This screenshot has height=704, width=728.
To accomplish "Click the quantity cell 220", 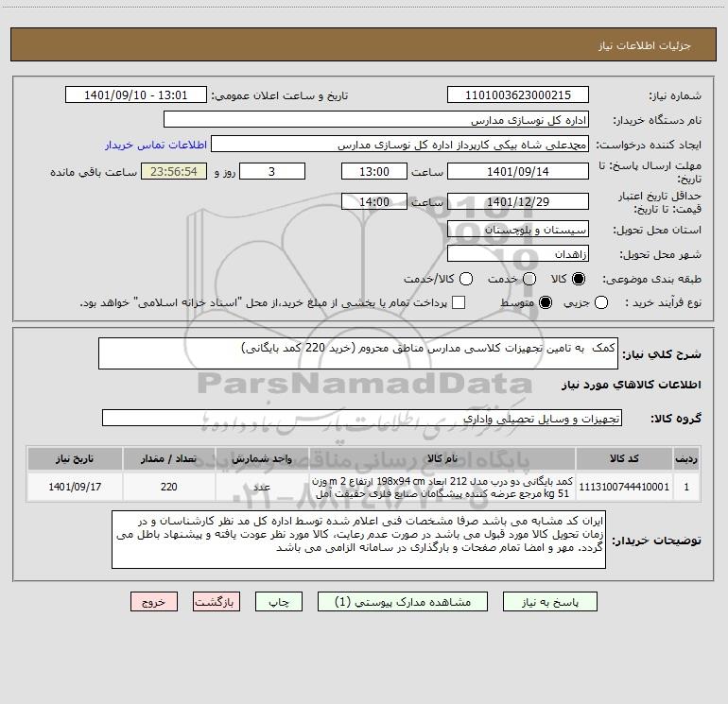I will tap(169, 487).
